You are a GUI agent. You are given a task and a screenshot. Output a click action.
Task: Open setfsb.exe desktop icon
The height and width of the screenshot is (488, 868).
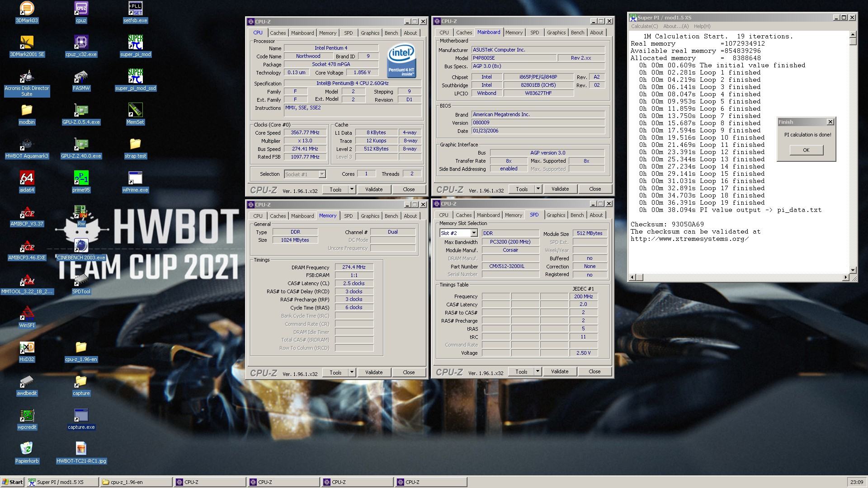click(135, 12)
